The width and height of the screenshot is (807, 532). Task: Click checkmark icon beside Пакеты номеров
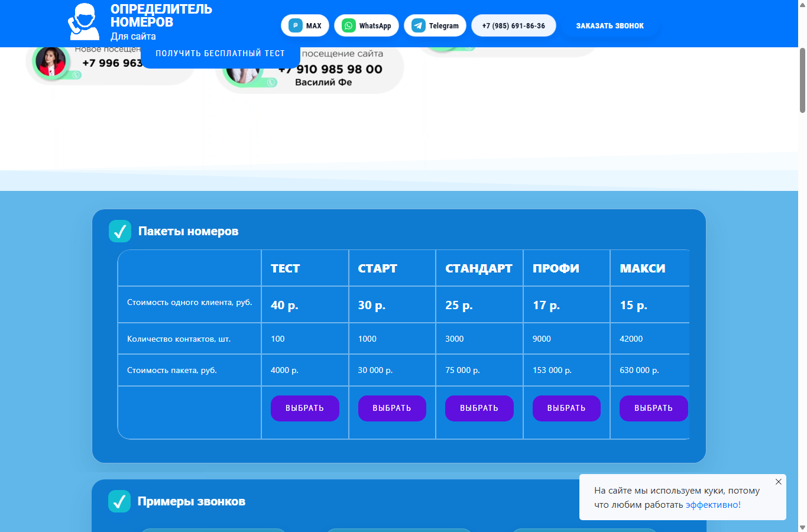tap(120, 231)
